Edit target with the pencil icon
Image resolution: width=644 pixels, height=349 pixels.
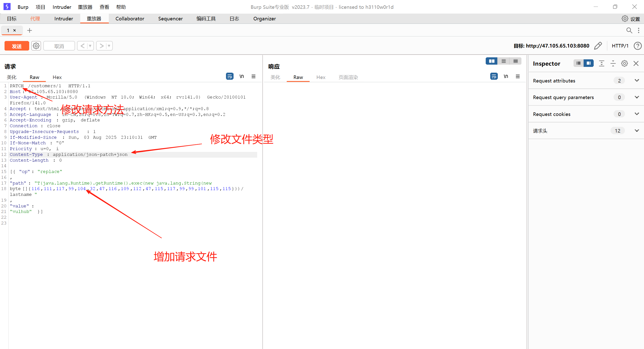598,46
